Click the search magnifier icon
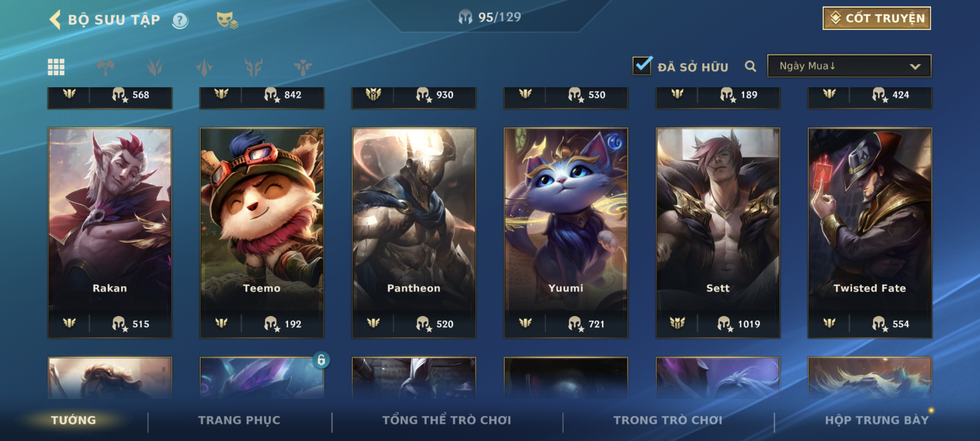The height and width of the screenshot is (441, 980). click(750, 66)
